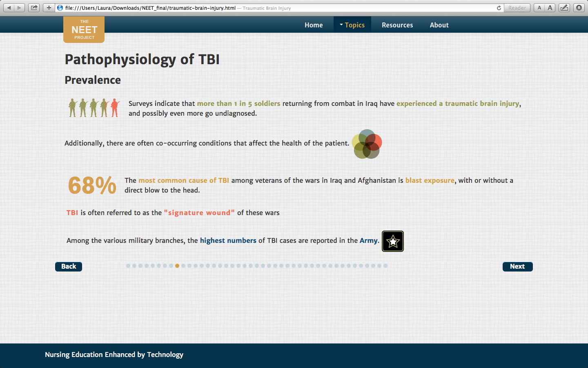The width and height of the screenshot is (588, 368).
Task: Jump to the first progress dot
Action: click(128, 266)
